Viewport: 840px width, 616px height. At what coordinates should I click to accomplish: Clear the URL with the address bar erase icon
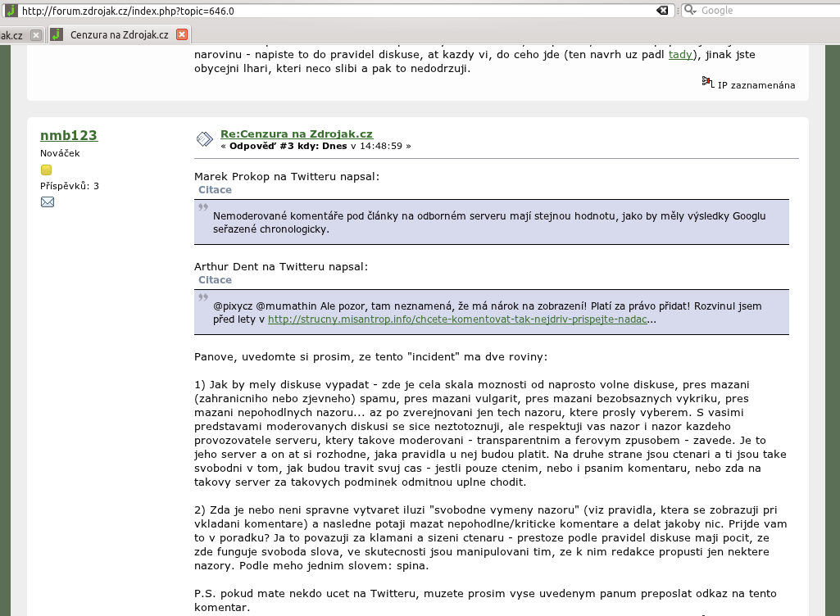coord(663,10)
